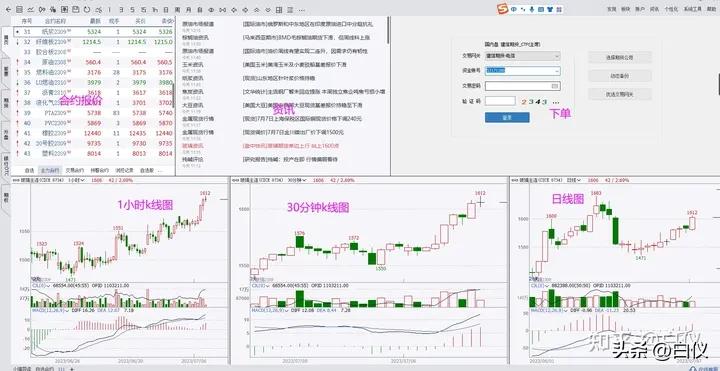Select the 3-minute period toolbar button
Viewport: 720px width, 371px height.
[121, 10]
